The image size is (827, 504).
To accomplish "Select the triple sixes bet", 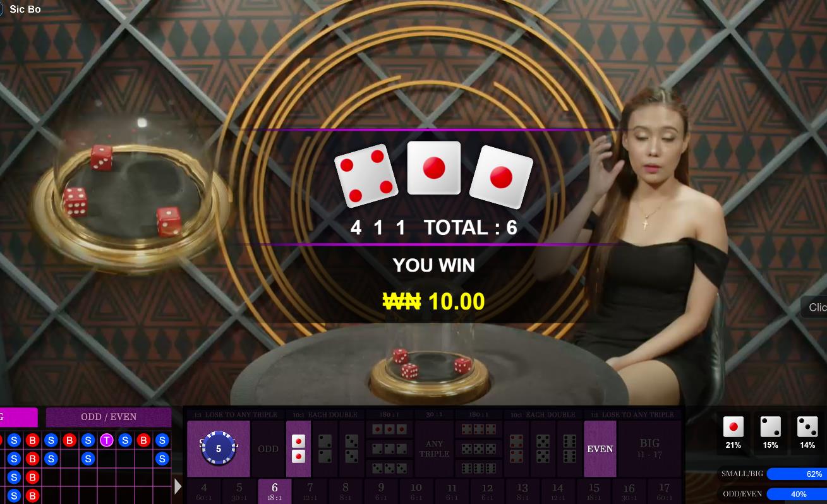I will pos(479,468).
